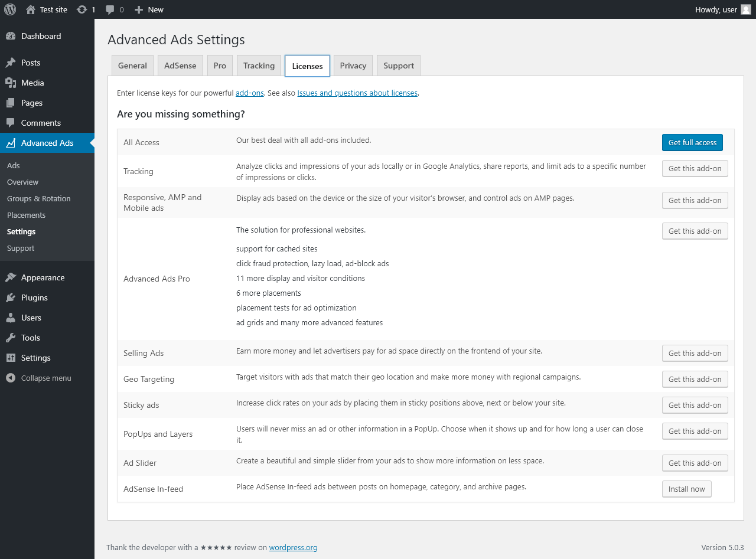
Task: Get the PopUps and Layers add-on
Action: tap(695, 431)
